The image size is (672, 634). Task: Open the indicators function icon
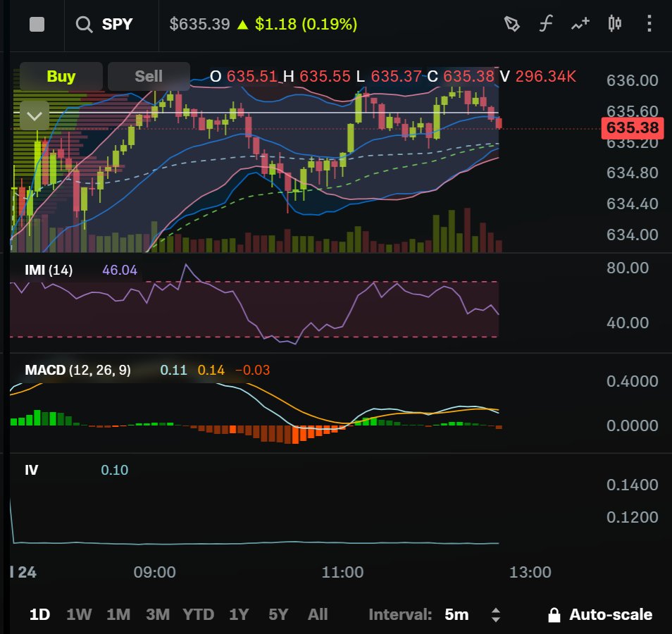click(x=546, y=23)
